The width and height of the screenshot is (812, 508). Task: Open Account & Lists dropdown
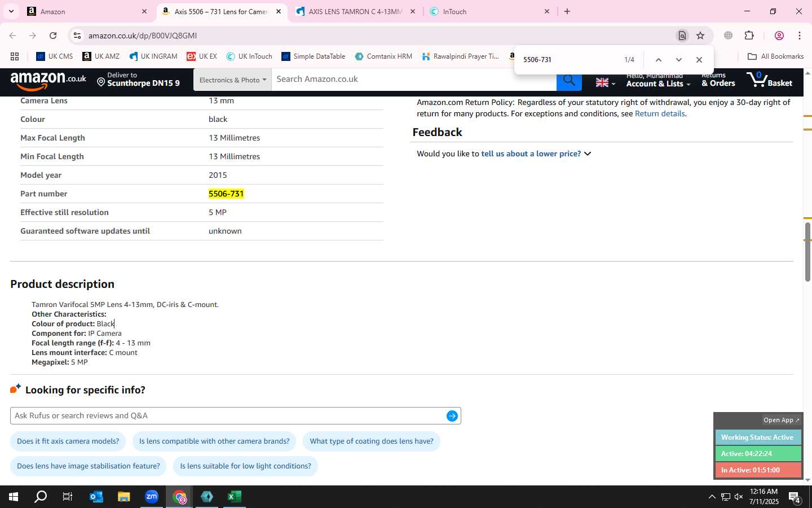coord(658,80)
